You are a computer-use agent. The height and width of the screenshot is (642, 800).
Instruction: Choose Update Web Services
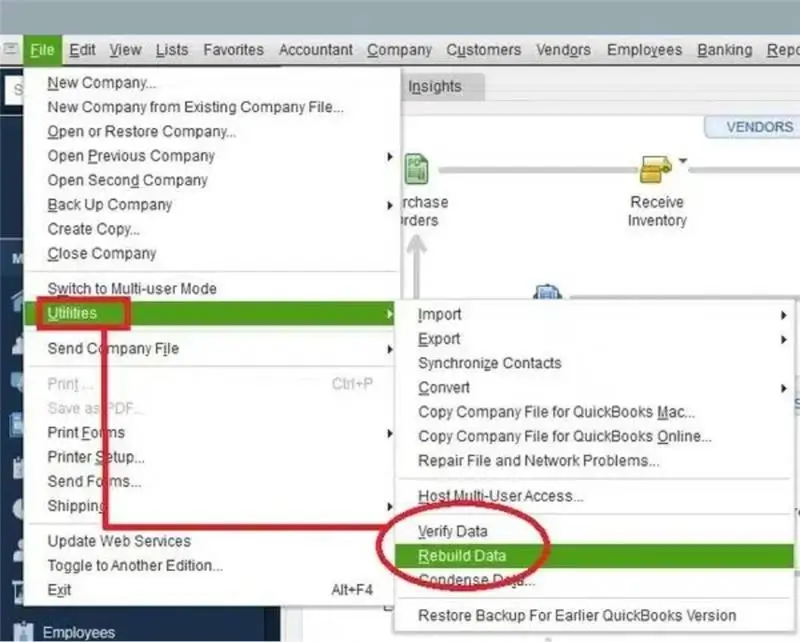[x=210, y=541]
